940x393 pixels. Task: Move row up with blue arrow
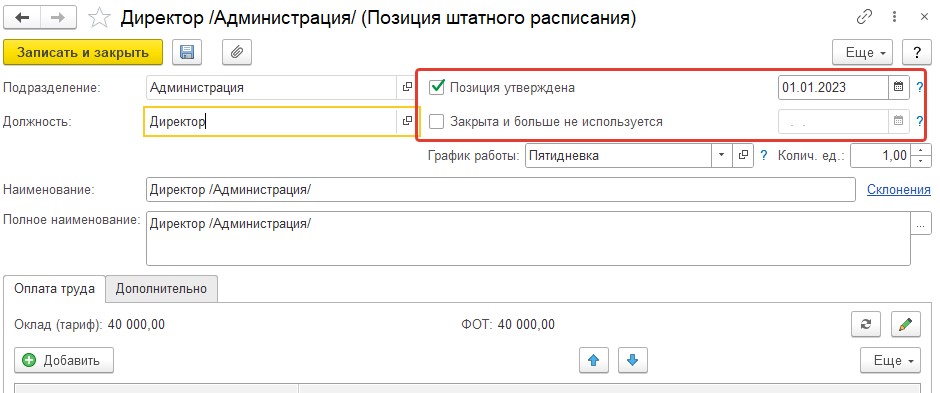[593, 360]
